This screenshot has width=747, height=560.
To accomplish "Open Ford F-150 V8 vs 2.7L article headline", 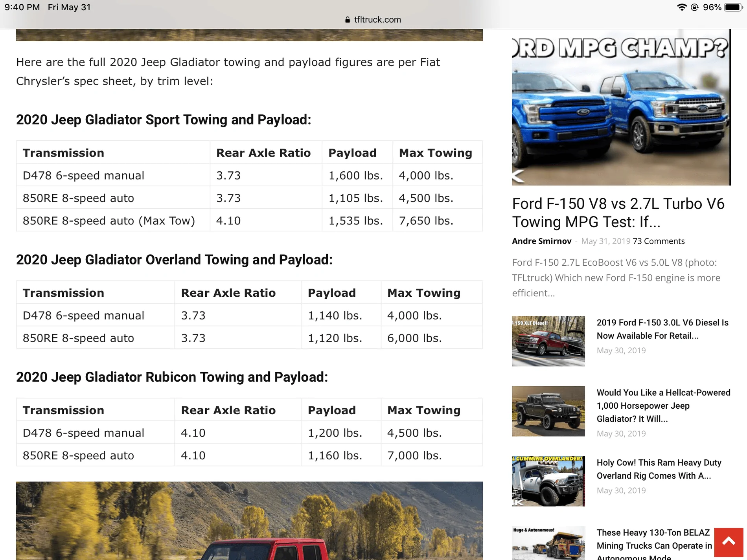I will tap(618, 213).
